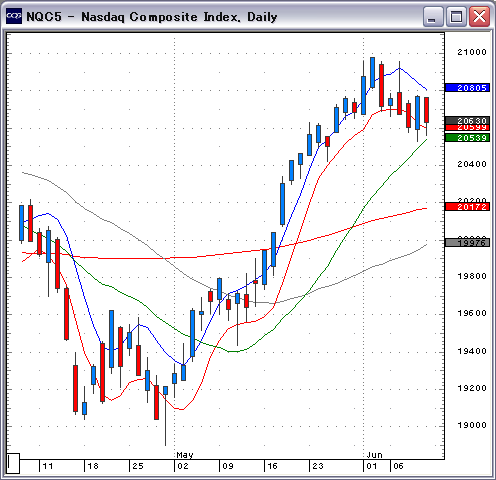Click the 20400 price scale value
The image size is (496, 480).
coord(472,164)
